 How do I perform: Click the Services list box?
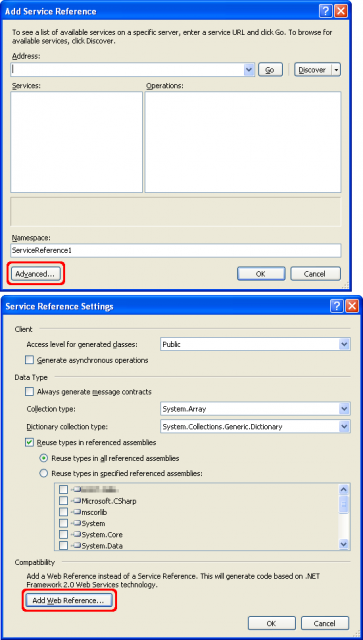(76, 142)
